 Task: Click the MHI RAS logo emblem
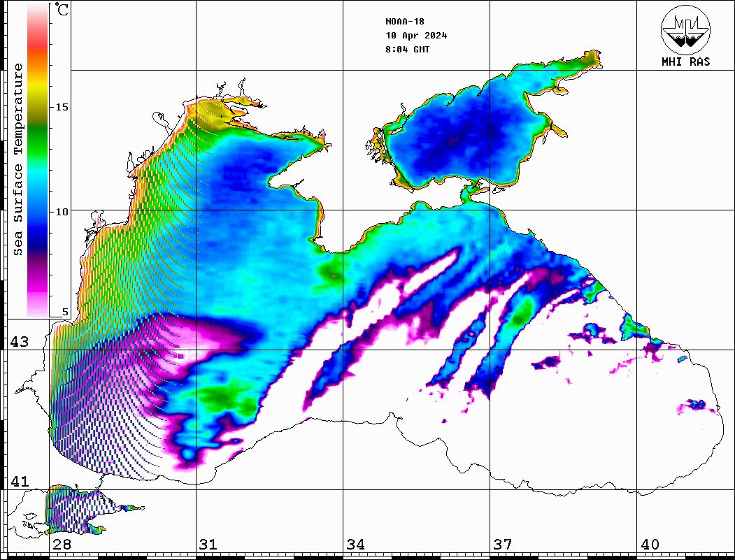(x=686, y=29)
